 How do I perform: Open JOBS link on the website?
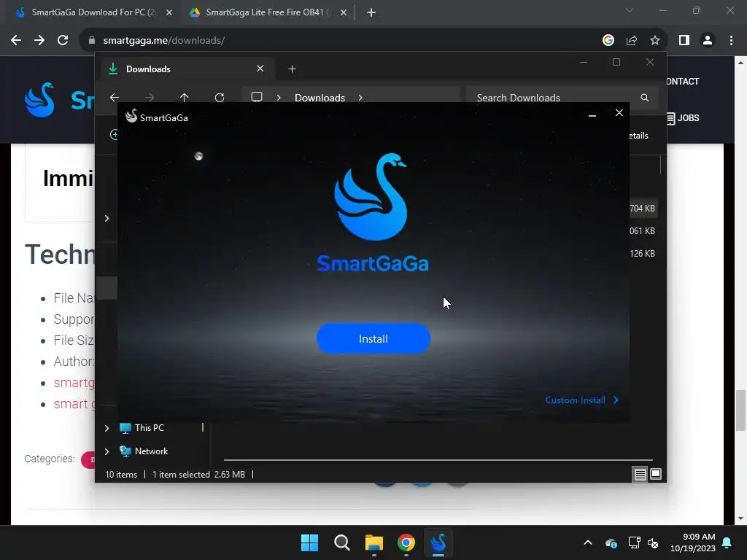[683, 118]
